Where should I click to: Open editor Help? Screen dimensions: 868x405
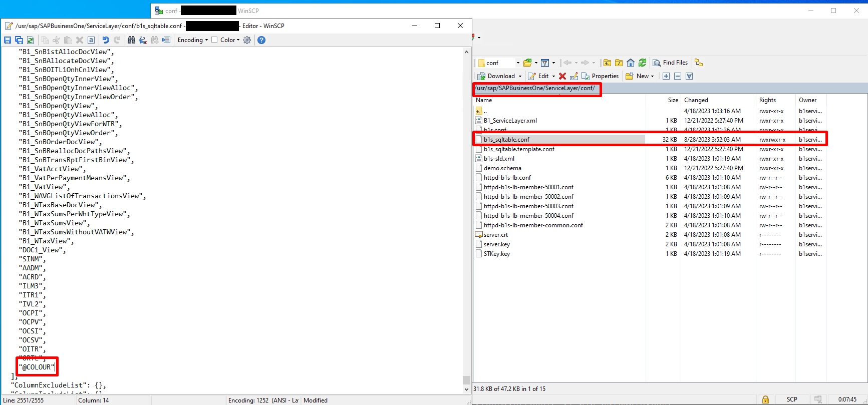pos(261,40)
